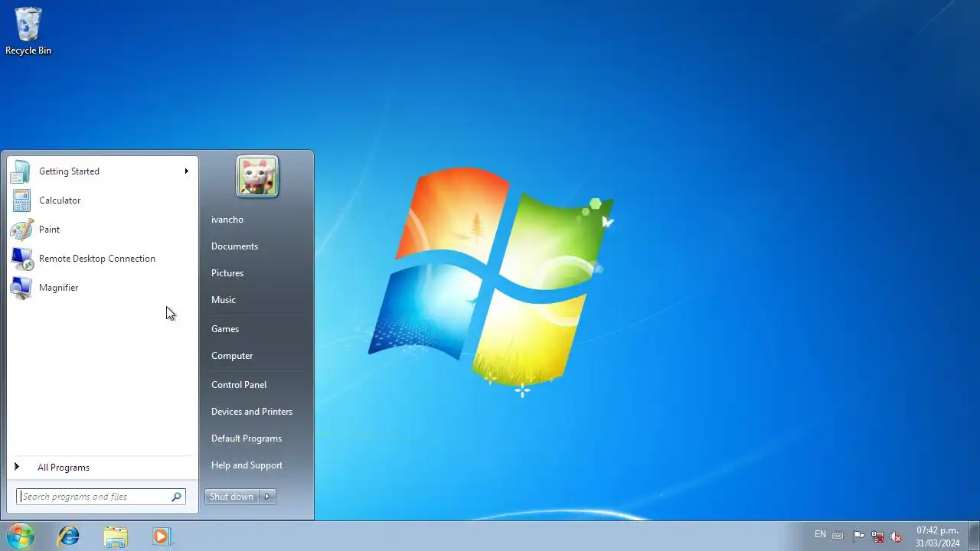Click the Getting Started icon
Viewport: 980px width, 551px height.
[21, 171]
